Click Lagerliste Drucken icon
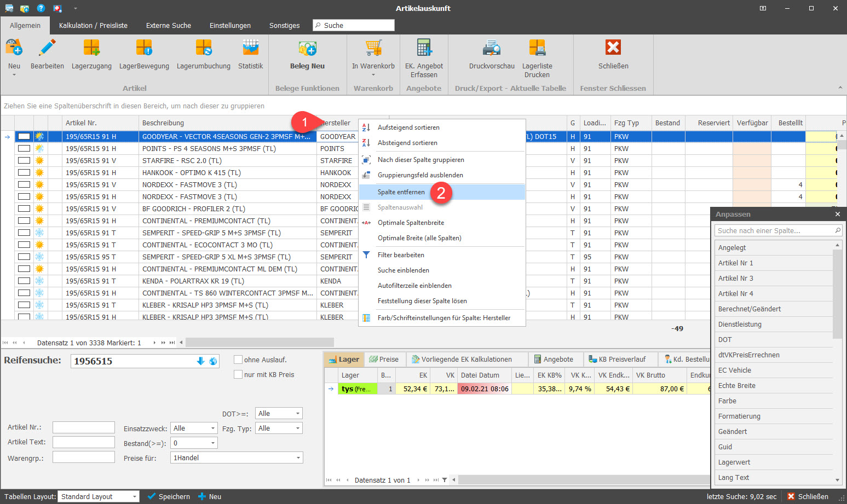Viewport: 847px width, 504px height. coord(537,48)
